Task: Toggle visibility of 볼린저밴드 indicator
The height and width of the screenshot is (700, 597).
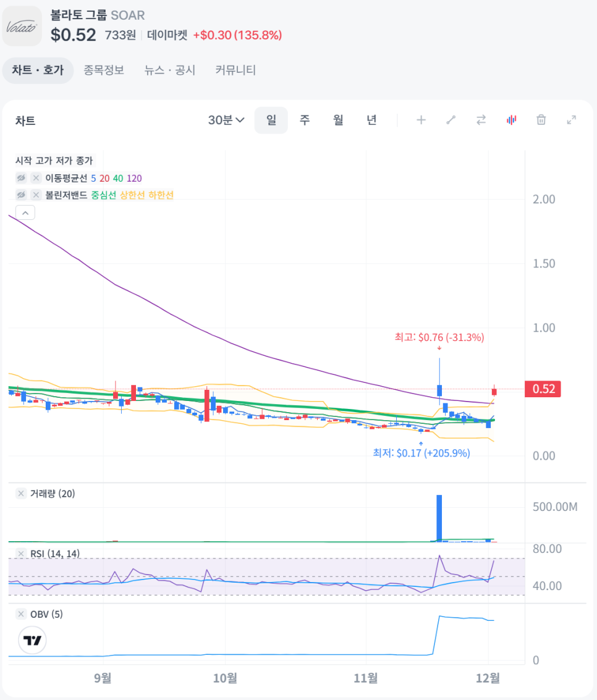Action: coord(21,195)
